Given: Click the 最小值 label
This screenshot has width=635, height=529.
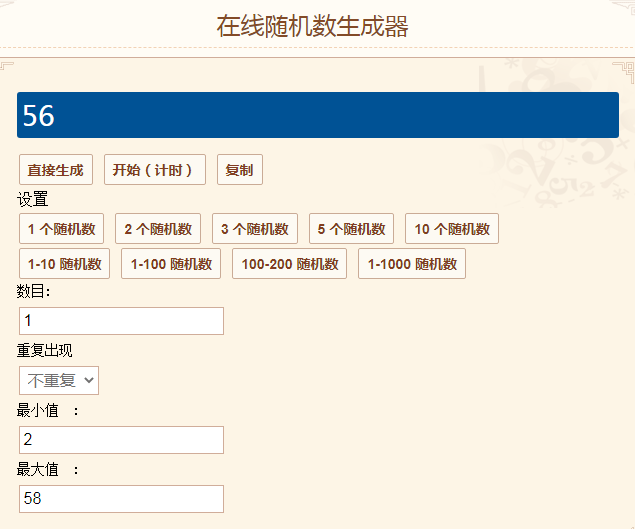Looking at the screenshot, I should [38, 410].
